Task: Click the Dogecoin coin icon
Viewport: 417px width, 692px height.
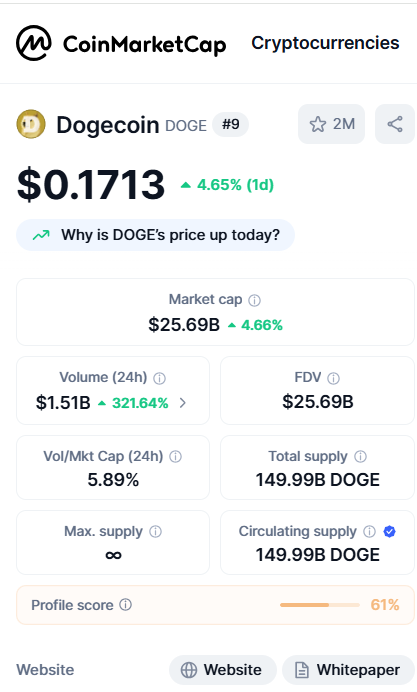Action: [31, 124]
